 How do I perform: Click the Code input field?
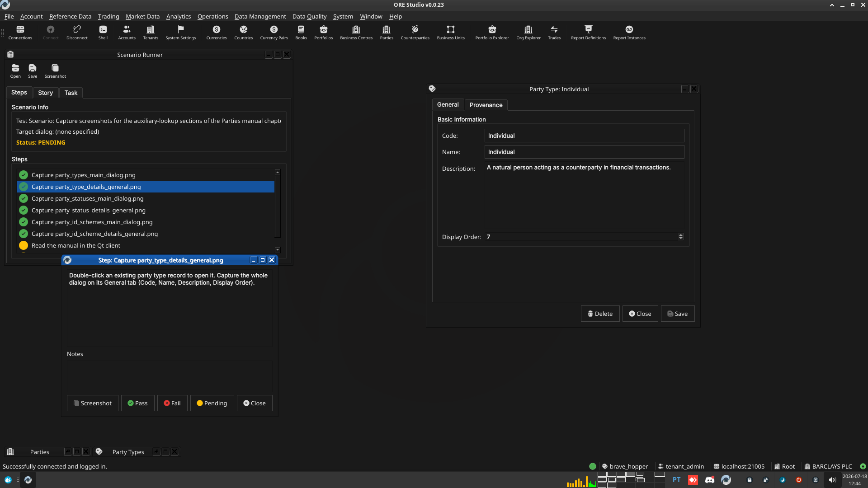pos(584,136)
